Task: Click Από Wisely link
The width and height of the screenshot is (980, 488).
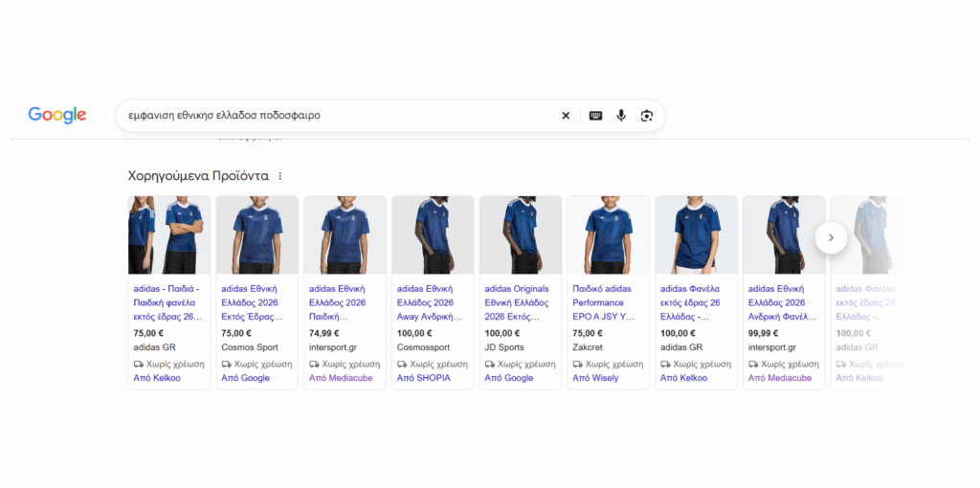Action: click(595, 378)
